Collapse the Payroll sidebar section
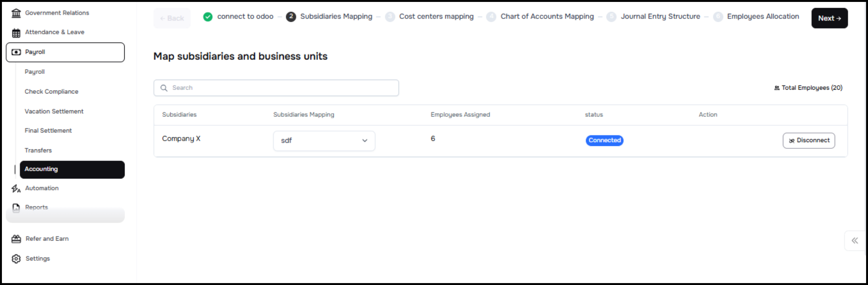Image resolution: width=868 pixels, height=285 pixels. pos(65,52)
